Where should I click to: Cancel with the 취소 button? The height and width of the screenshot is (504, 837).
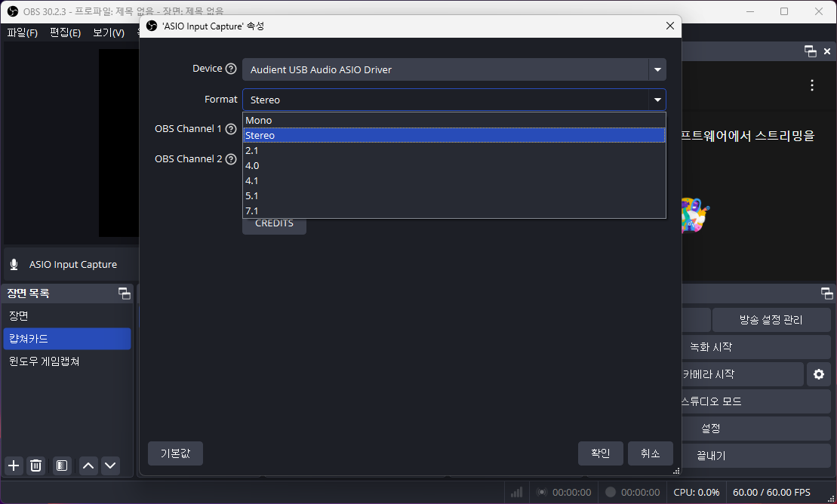650,453
